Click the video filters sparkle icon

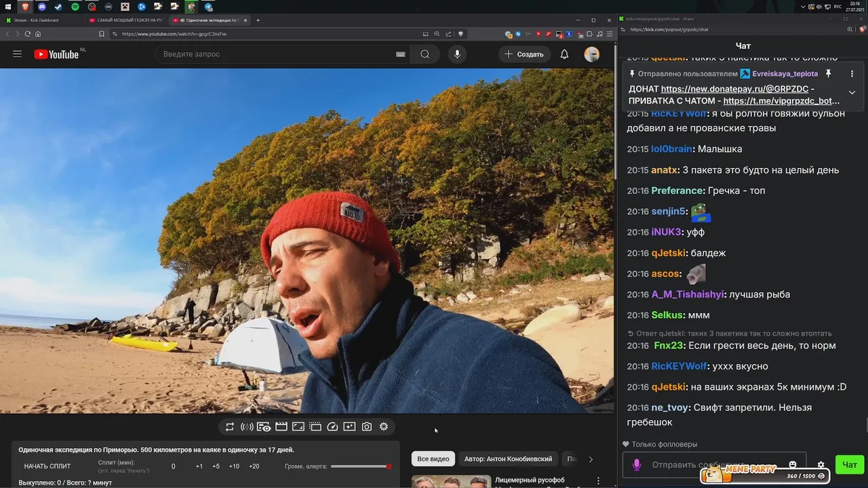tap(349, 426)
